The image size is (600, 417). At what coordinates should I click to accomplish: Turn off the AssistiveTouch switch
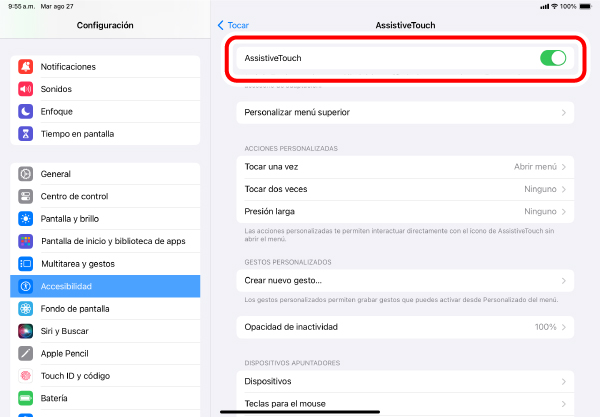tap(553, 58)
